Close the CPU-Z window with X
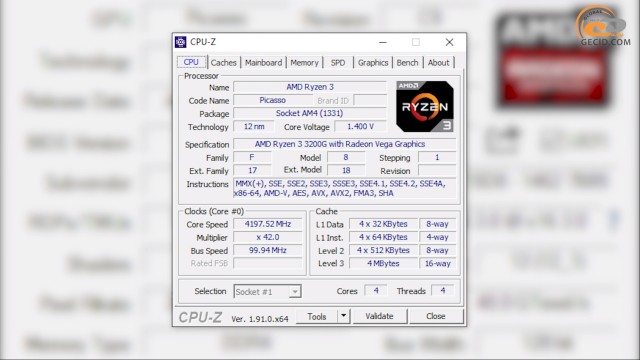 point(449,42)
